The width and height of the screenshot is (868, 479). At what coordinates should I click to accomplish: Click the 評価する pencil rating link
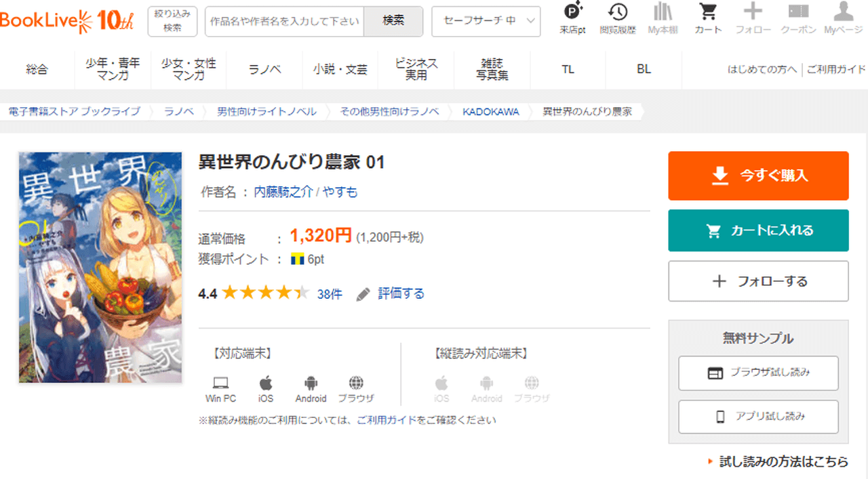[391, 293]
